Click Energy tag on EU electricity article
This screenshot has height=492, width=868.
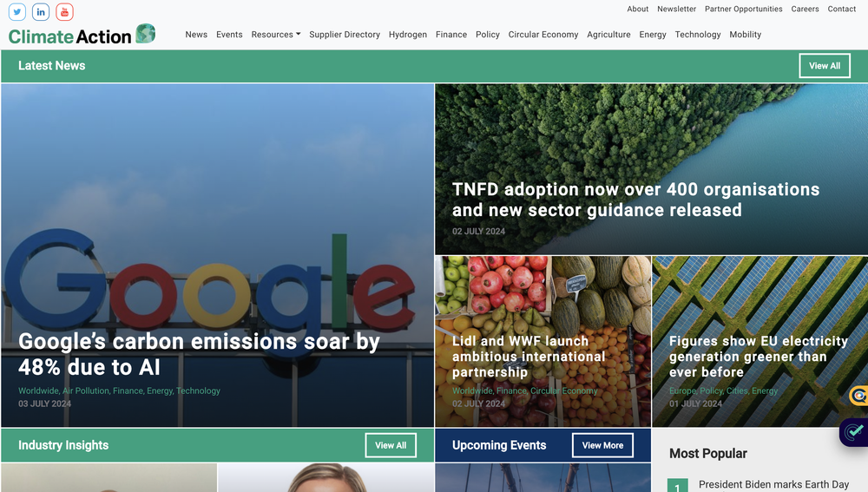pyautogui.click(x=765, y=390)
